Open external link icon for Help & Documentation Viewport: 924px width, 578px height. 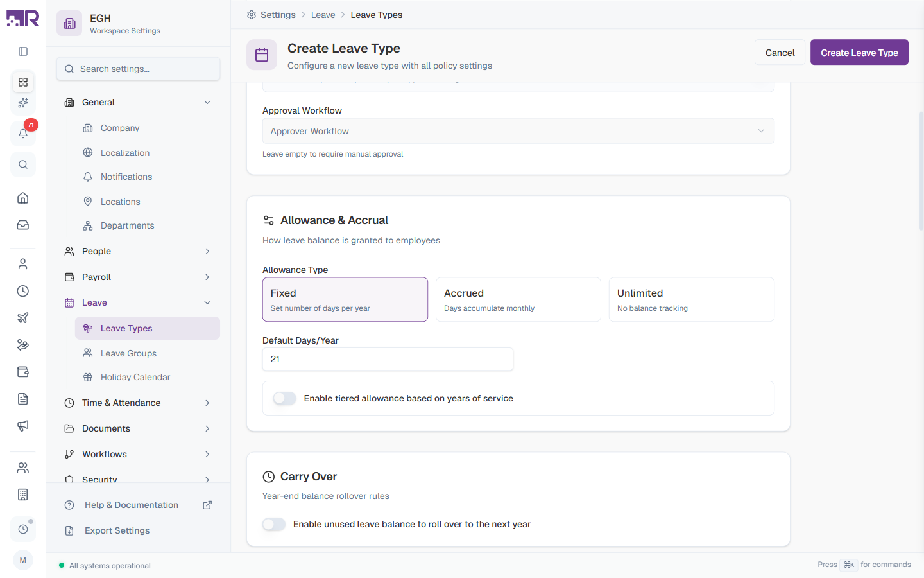tap(207, 505)
